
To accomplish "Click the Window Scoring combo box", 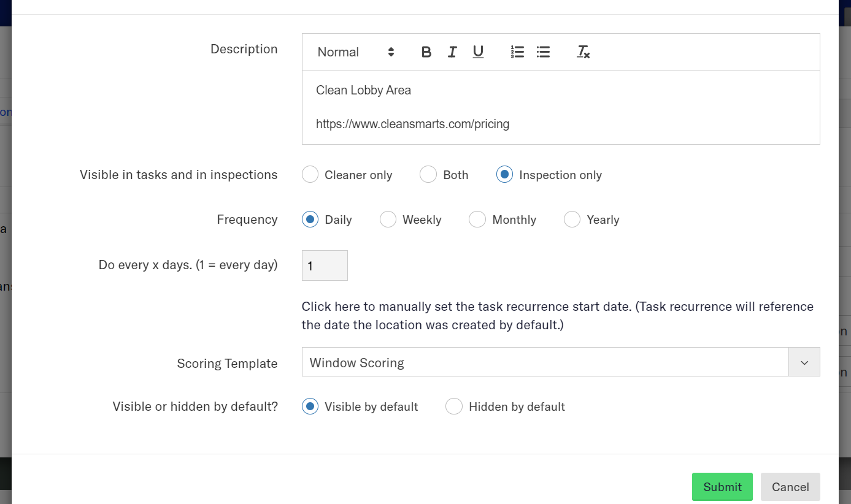I will point(544,362).
